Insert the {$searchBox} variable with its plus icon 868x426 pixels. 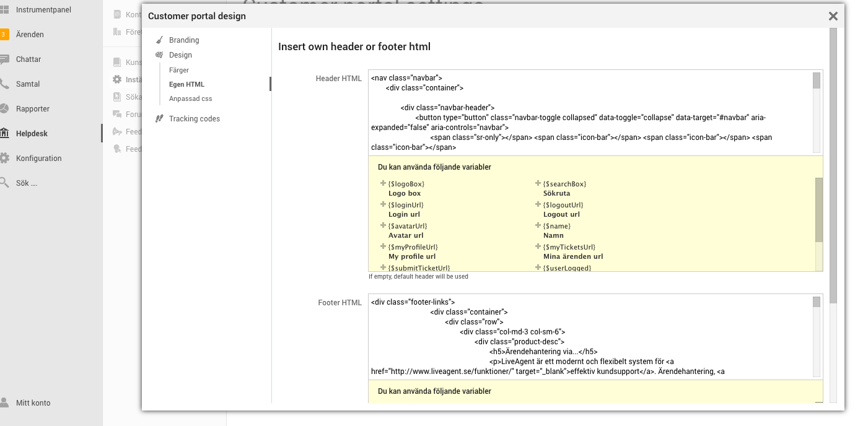538,183
